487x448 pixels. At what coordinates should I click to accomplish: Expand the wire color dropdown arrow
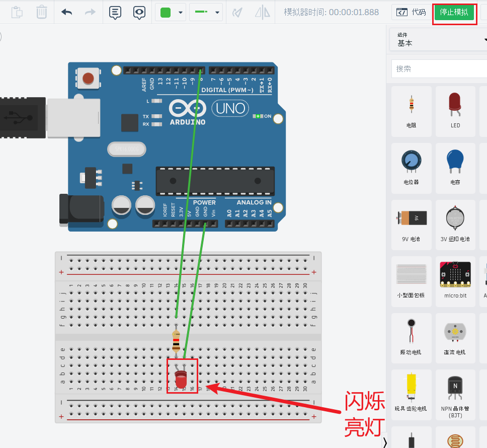[181, 13]
